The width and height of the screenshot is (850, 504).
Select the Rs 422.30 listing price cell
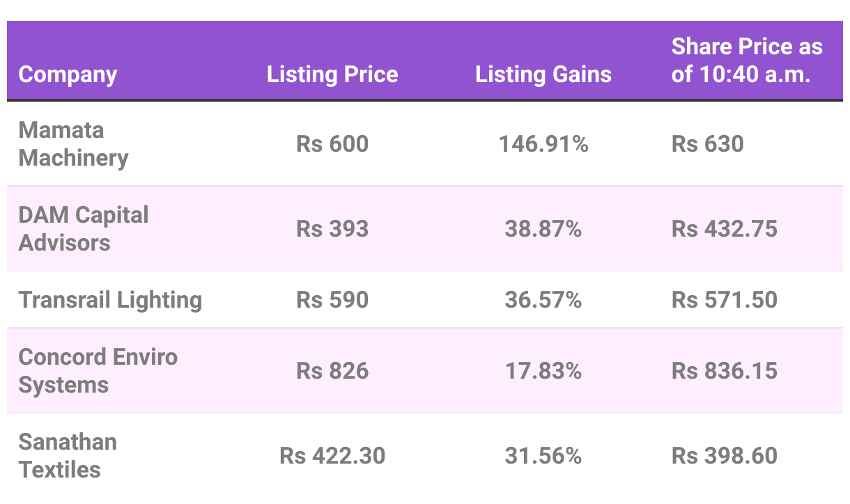coord(332,455)
